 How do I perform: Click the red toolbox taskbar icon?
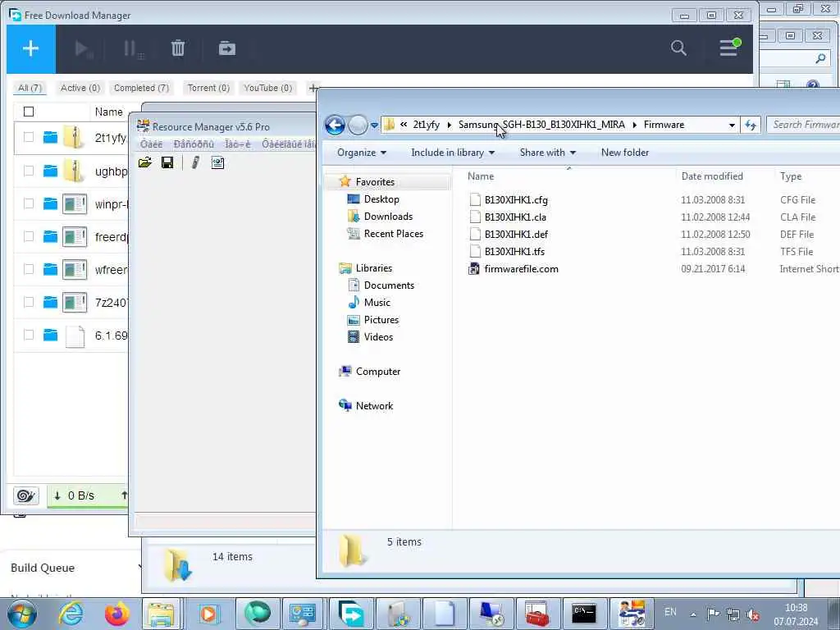[x=536, y=614]
